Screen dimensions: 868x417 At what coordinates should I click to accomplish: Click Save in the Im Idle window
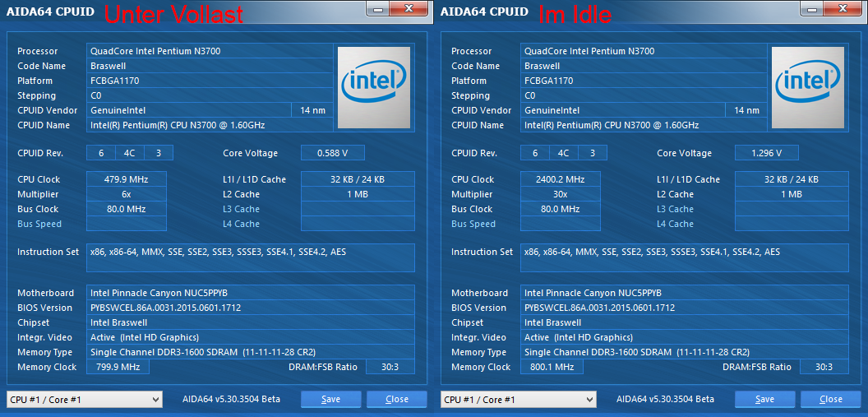765,399
